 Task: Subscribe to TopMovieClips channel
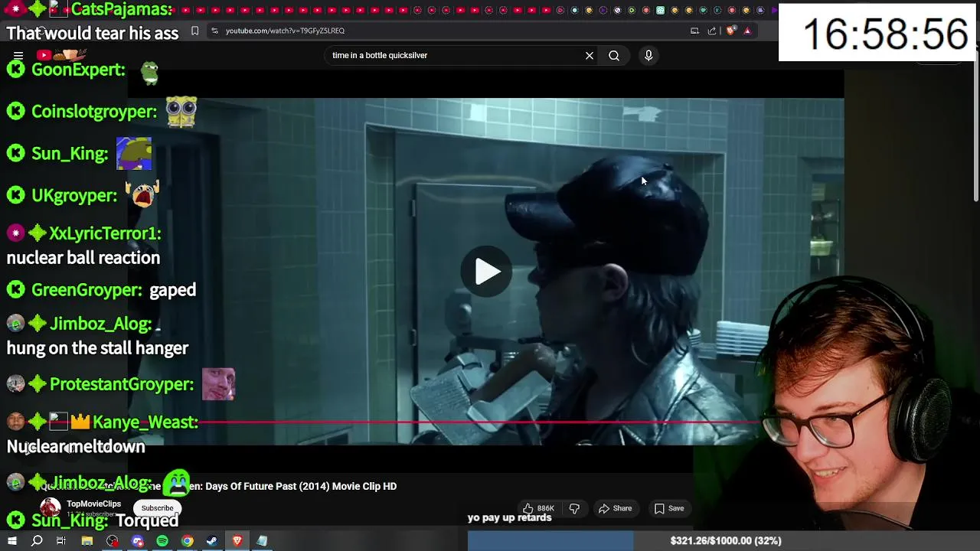pyautogui.click(x=157, y=508)
